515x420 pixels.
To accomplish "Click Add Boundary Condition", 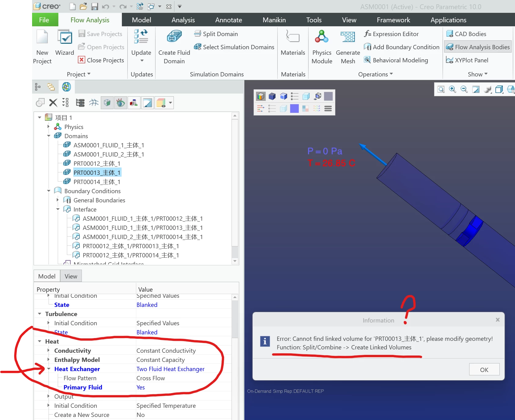I will click(x=402, y=47).
